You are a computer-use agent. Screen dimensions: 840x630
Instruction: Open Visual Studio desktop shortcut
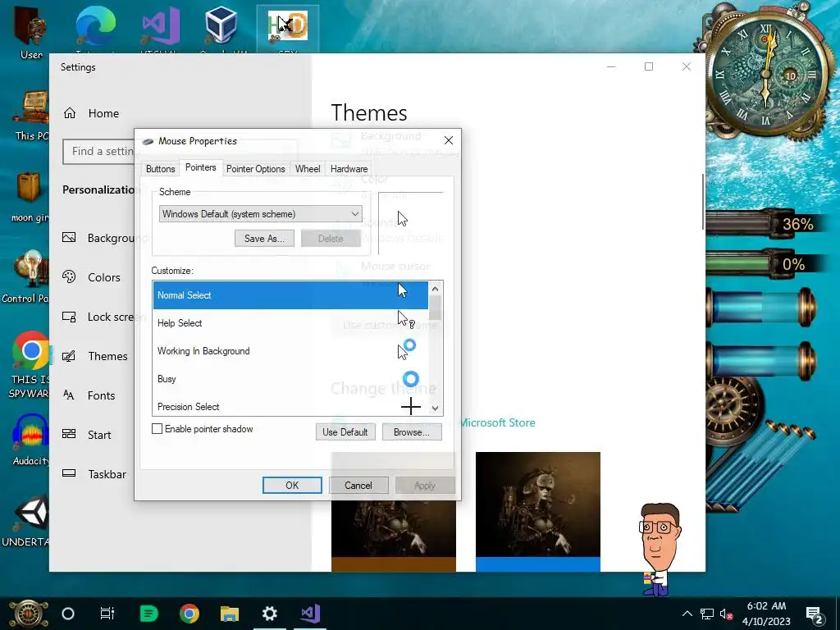(160, 27)
